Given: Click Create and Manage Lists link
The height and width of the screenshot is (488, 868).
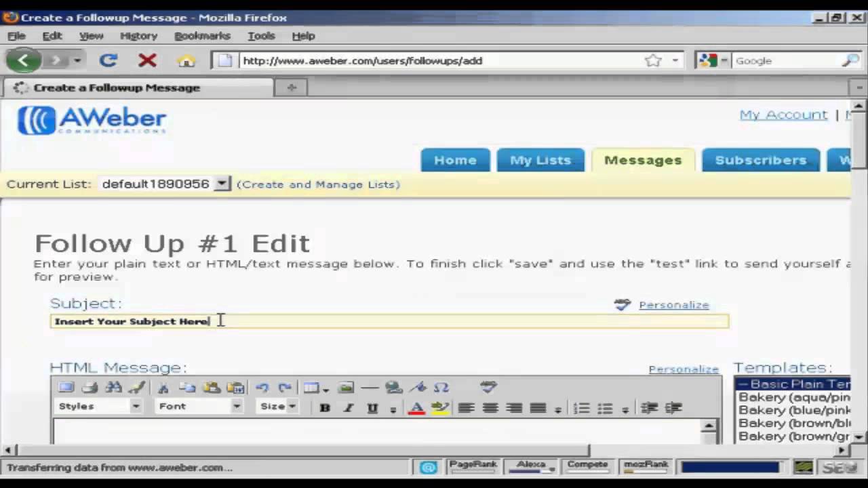Looking at the screenshot, I should [x=318, y=184].
